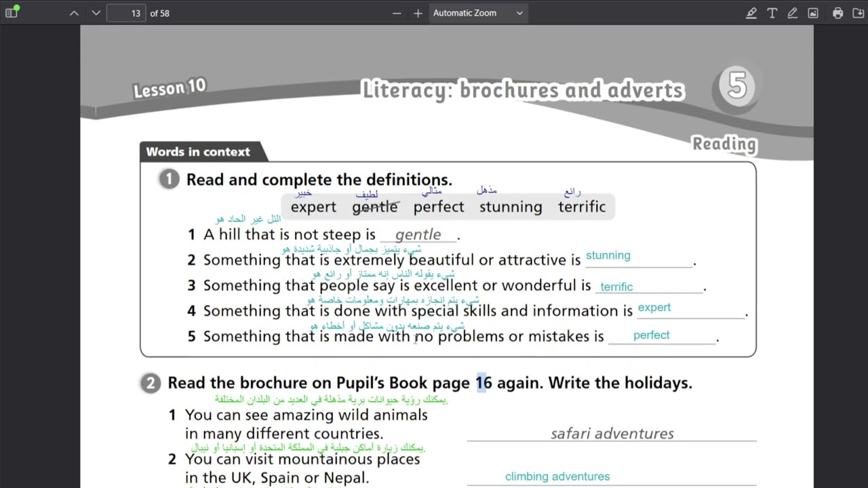The width and height of the screenshot is (868, 488).
Task: Select the Add image tool
Action: (x=813, y=13)
